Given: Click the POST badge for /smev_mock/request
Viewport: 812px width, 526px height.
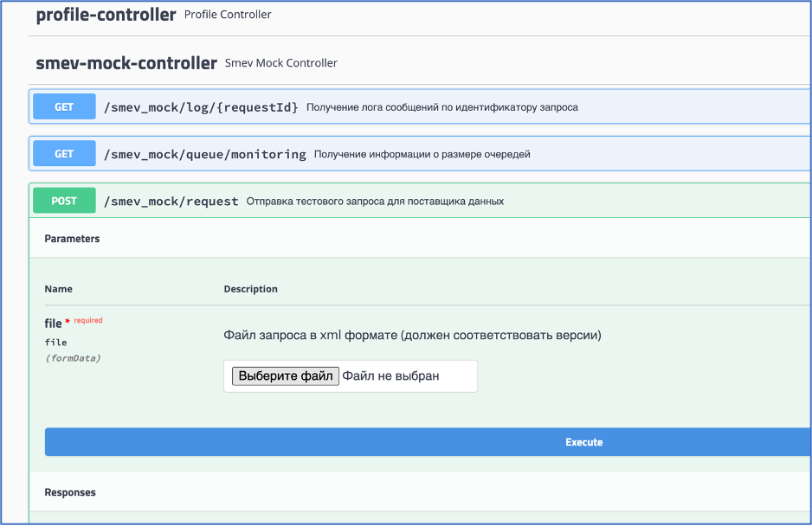Looking at the screenshot, I should [x=64, y=201].
